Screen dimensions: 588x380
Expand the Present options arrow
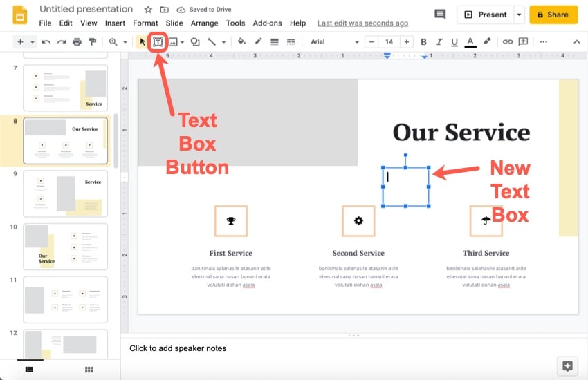(x=520, y=15)
